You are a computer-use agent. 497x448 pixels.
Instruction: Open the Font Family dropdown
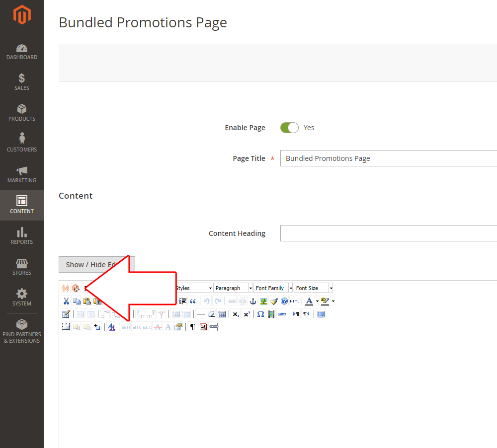click(x=273, y=288)
